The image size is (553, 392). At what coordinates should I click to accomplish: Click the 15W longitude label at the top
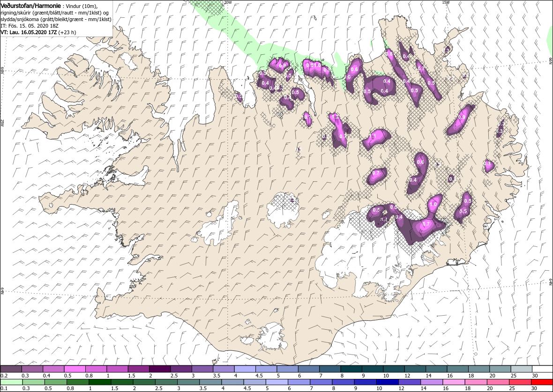[x=446, y=2]
